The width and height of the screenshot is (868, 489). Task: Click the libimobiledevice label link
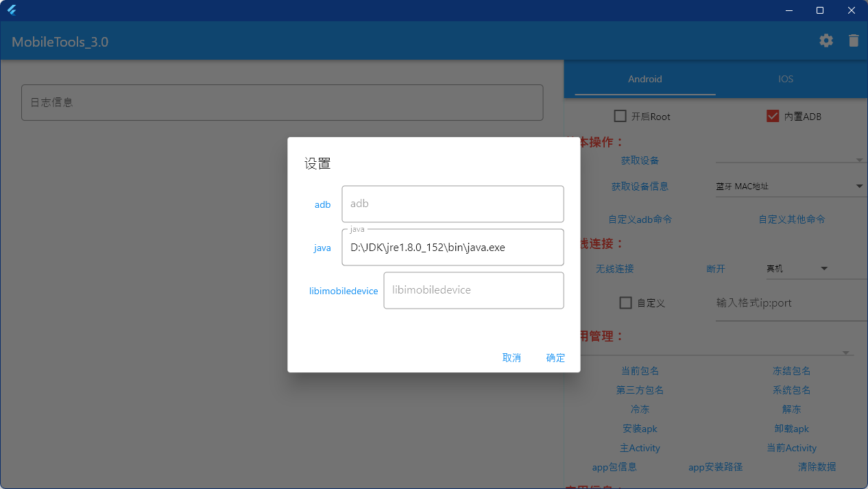point(343,291)
